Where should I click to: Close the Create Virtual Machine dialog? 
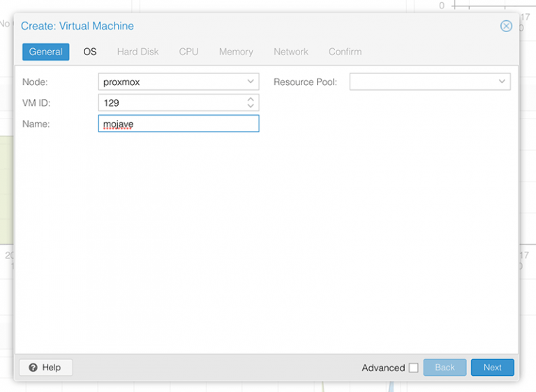click(x=506, y=27)
